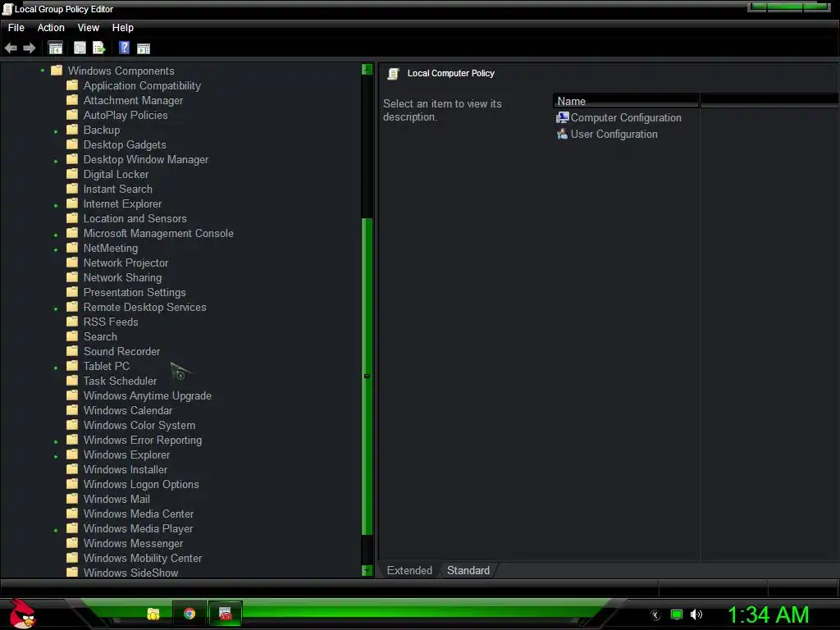Screen dimensions: 840x630
Task: Click the User Configuration icon
Action: [563, 134]
